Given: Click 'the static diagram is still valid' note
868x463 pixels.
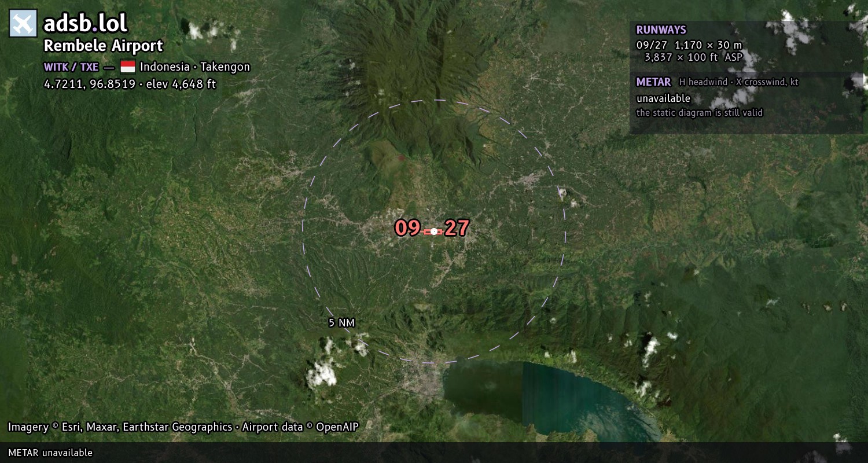Looking at the screenshot, I should click(x=700, y=113).
